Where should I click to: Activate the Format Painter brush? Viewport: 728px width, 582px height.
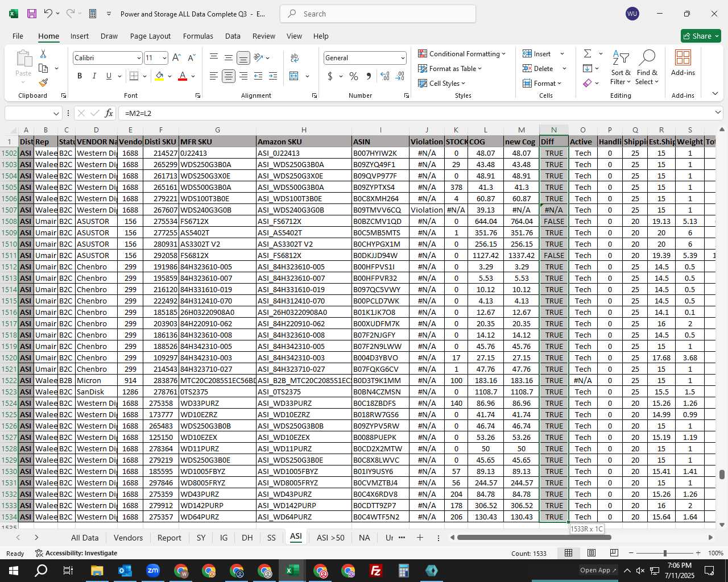(x=43, y=82)
